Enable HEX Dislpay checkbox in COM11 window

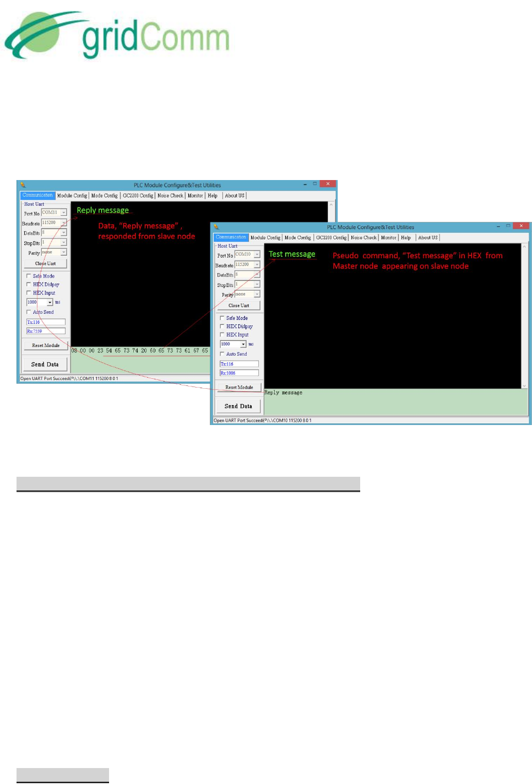click(x=29, y=284)
